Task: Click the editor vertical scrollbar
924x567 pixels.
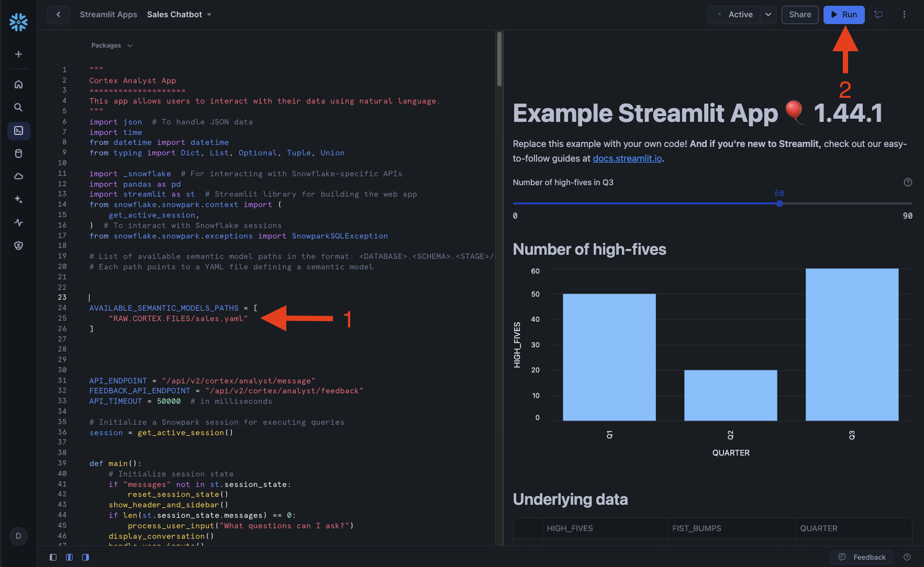Action: (x=499, y=59)
